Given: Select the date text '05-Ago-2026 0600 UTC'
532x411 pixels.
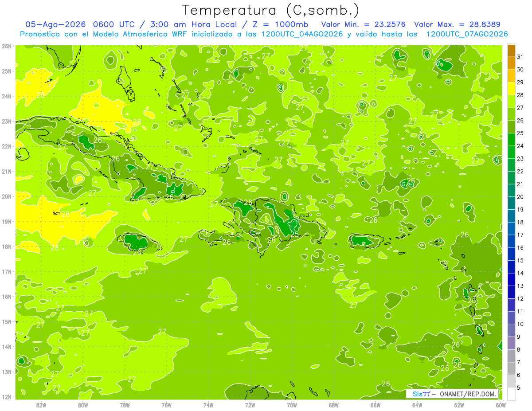Looking at the screenshot, I should point(80,24).
